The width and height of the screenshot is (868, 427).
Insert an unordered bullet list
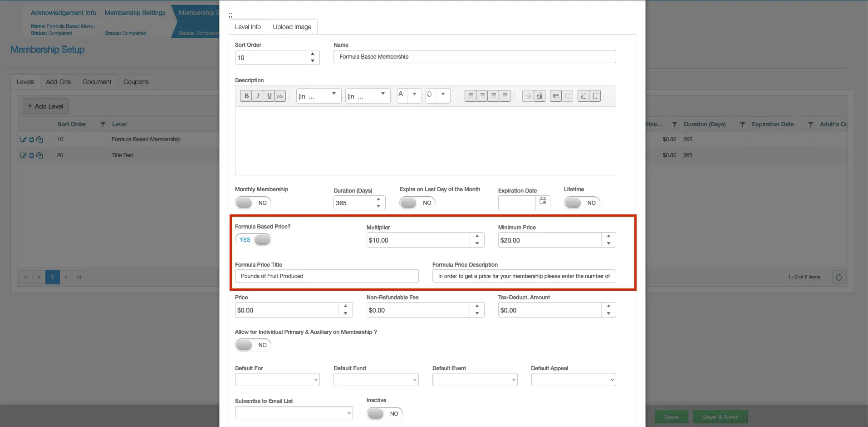(595, 96)
